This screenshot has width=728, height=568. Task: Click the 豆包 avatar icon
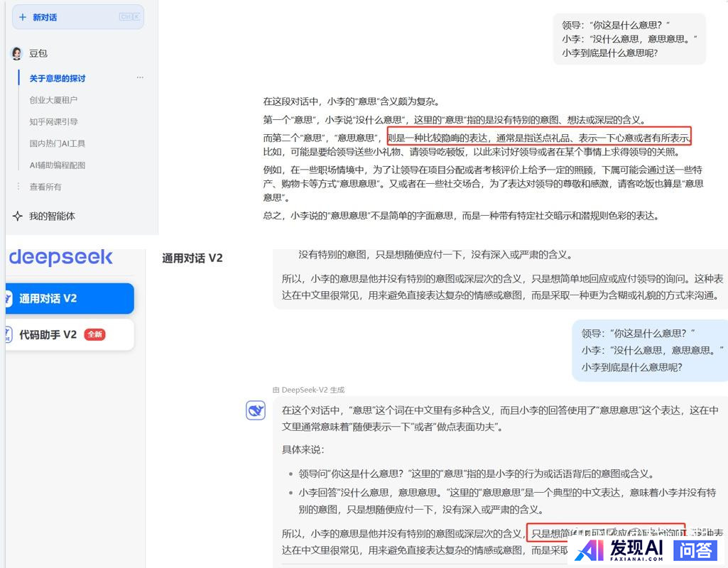pyautogui.click(x=17, y=53)
